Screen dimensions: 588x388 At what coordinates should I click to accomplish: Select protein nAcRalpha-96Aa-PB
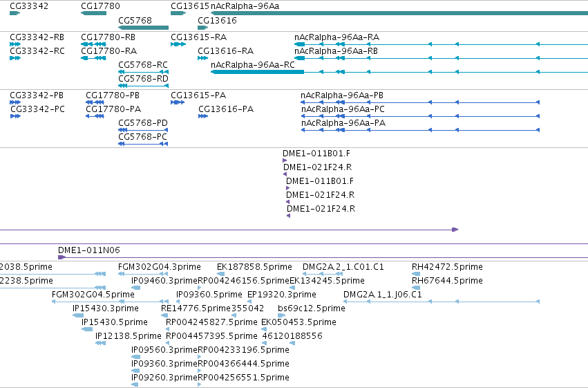(420, 102)
